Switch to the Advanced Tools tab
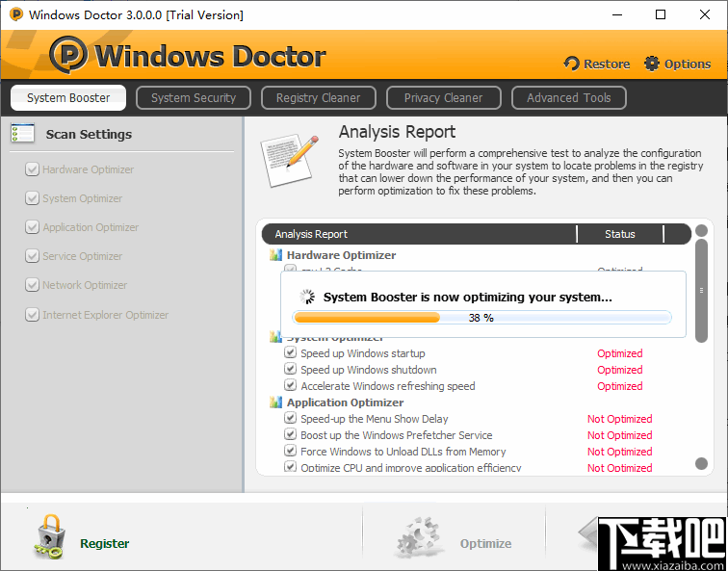 pyautogui.click(x=569, y=97)
